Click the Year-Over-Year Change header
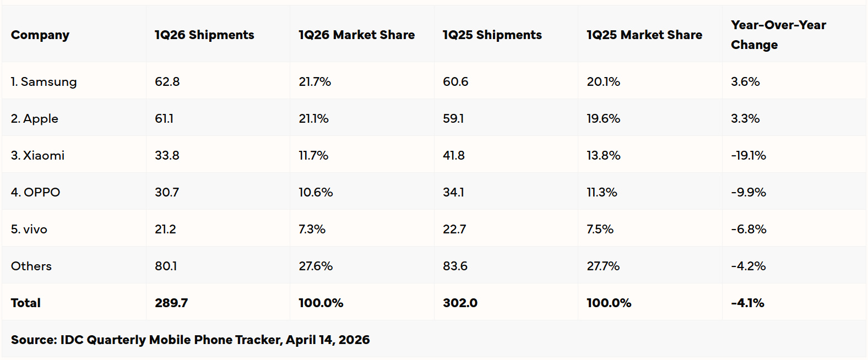Screen dimensions: 868x360 [778, 35]
